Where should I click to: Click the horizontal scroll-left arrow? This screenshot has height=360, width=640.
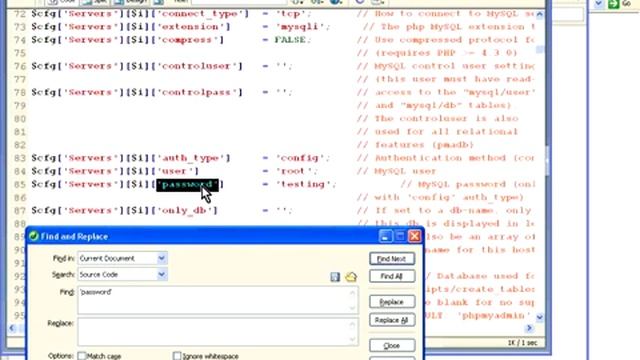pos(12,328)
